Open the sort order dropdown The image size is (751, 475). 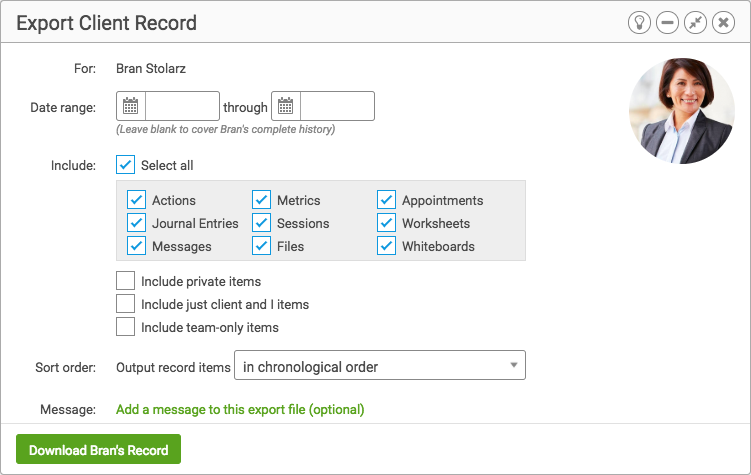[380, 365]
